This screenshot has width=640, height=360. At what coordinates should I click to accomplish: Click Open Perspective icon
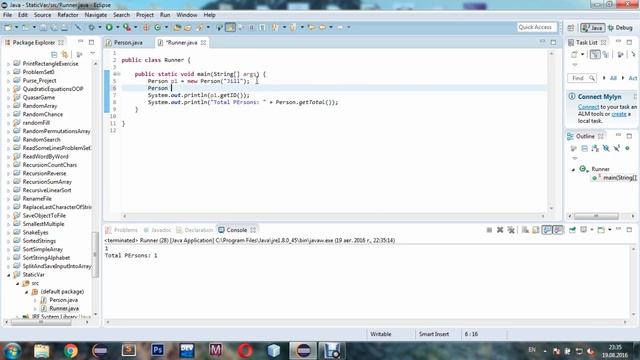click(571, 27)
